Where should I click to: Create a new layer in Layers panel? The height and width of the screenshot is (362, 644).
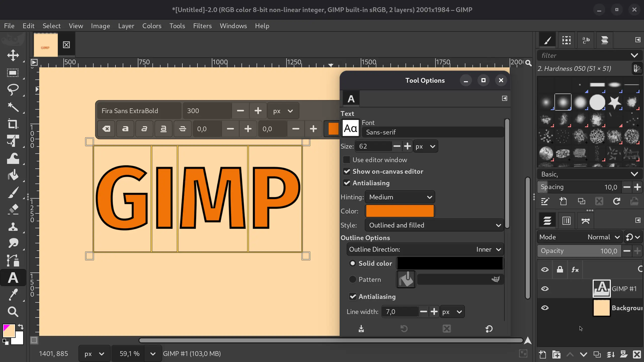point(543,354)
